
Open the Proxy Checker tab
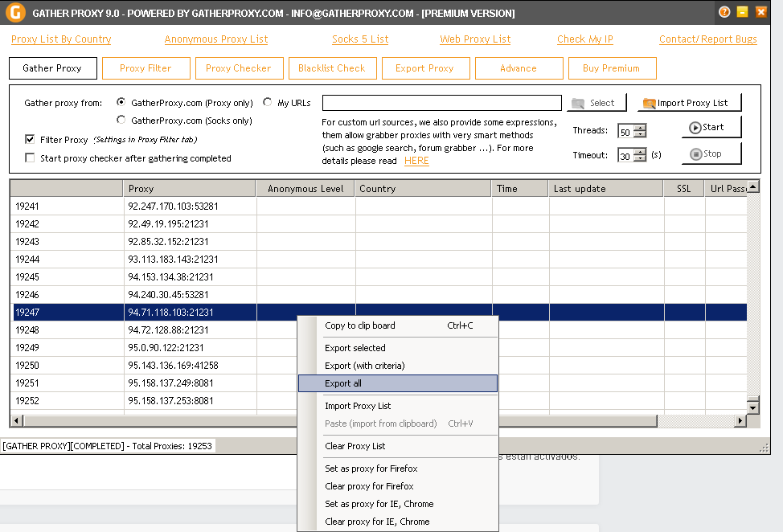tap(240, 68)
